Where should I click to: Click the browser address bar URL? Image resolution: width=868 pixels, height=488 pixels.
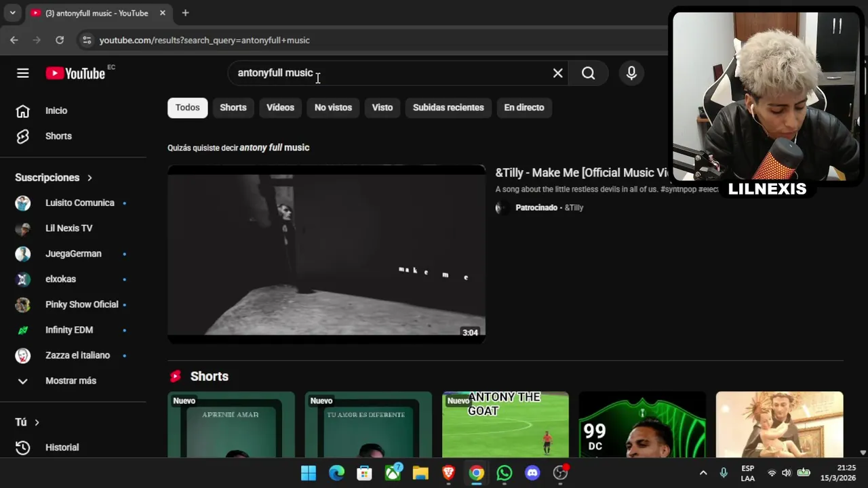pyautogui.click(x=205, y=41)
